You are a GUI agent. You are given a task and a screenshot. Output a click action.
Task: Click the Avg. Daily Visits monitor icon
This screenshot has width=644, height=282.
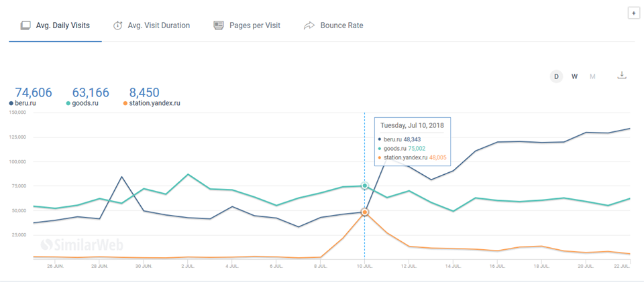pyautogui.click(x=25, y=25)
